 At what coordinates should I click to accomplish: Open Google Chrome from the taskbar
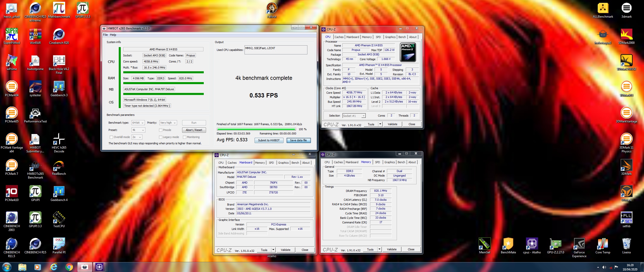pos(69,267)
